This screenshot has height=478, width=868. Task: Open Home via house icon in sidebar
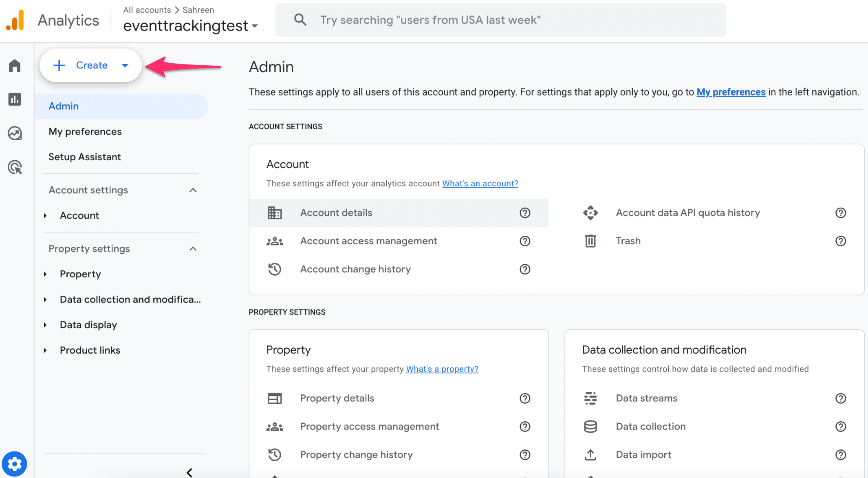(x=15, y=66)
